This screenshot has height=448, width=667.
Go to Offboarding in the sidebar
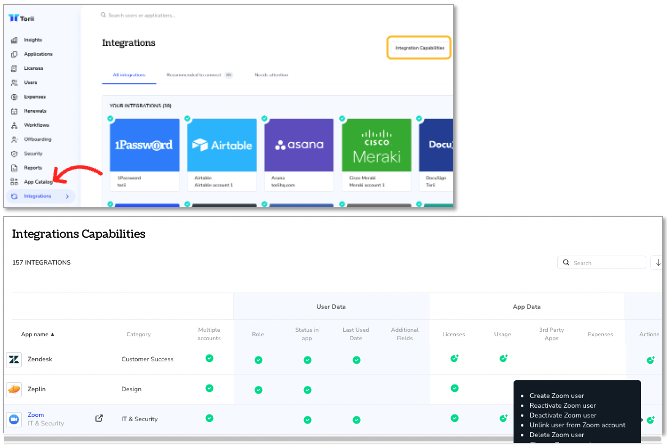tap(37, 139)
